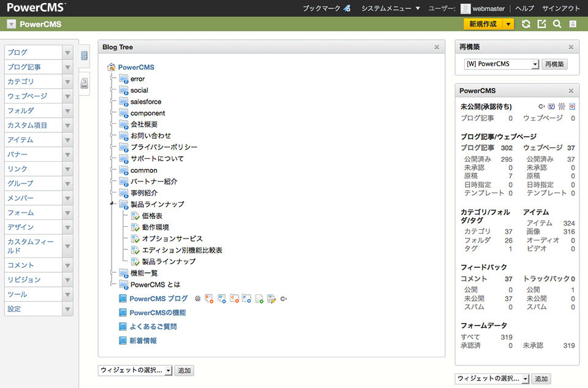Click red link icon in PowerCMS stats widget
This screenshot has width=588, height=388.
pos(572,107)
